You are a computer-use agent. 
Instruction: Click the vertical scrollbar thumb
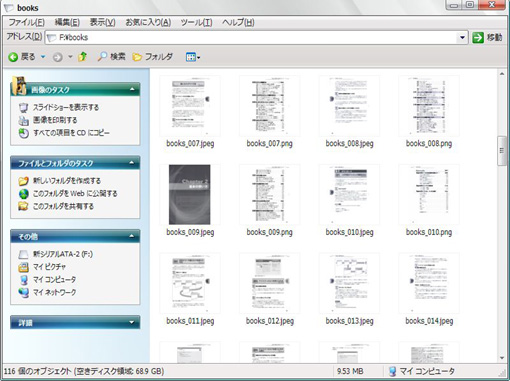[x=502, y=151]
